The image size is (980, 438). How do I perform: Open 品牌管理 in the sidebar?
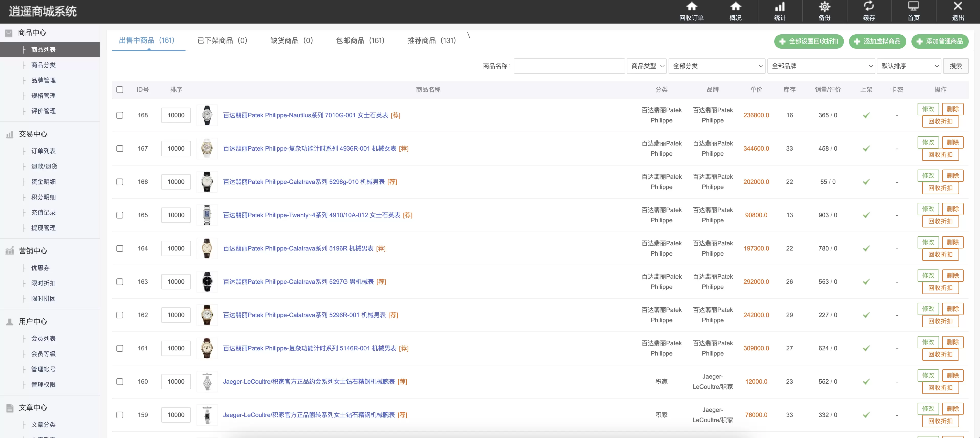(43, 80)
